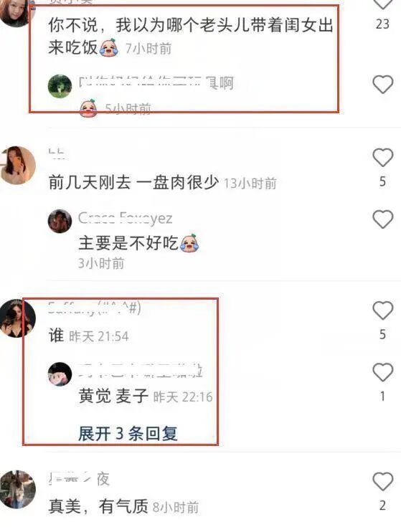Open username ending in 'yez' profile
This screenshot has height=532, width=401.
pos(126,219)
